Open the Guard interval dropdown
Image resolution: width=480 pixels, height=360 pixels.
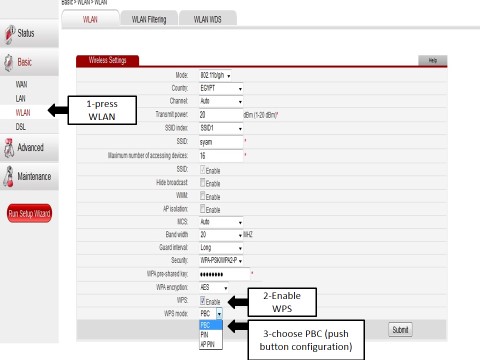[x=221, y=248]
